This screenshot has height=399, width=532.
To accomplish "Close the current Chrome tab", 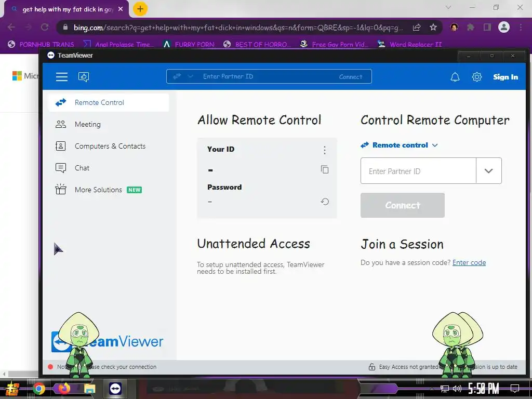I will pos(121,9).
